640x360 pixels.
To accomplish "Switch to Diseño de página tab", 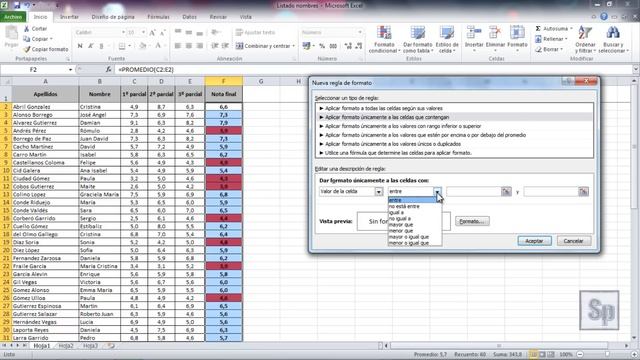I will point(113,17).
